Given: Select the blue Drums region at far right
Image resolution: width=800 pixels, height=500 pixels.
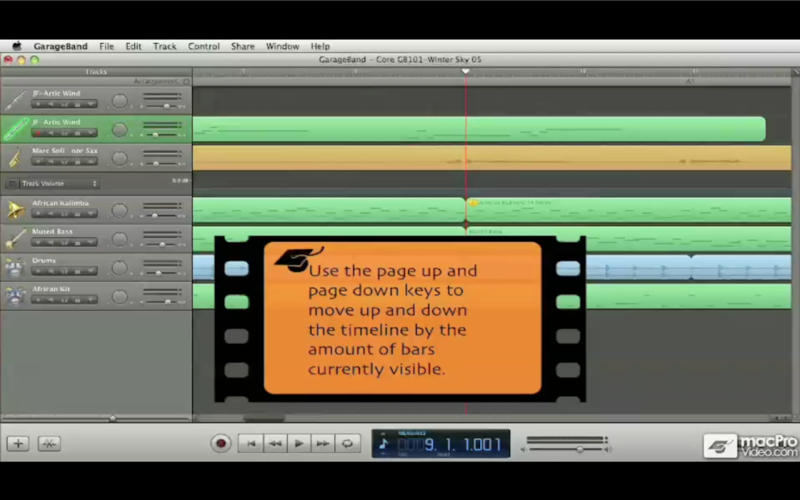Looking at the screenshot, I should click(741, 267).
